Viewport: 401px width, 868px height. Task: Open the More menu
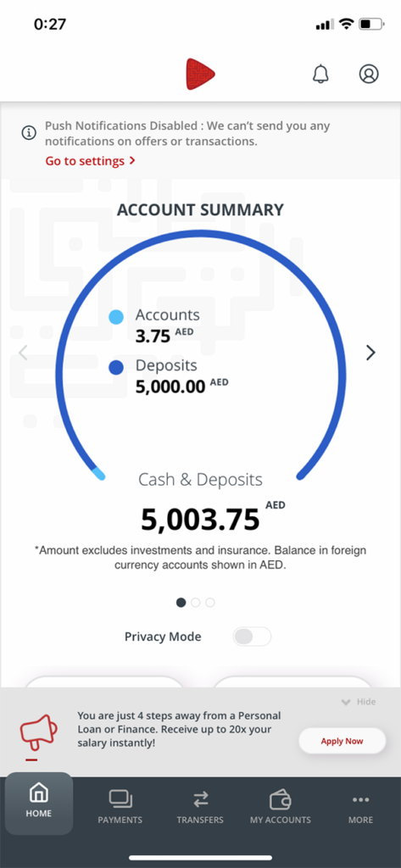click(x=360, y=807)
